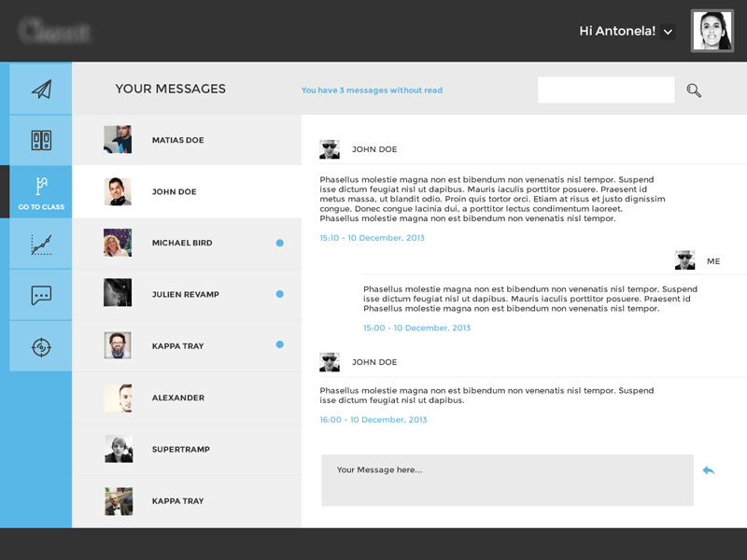The image size is (747, 560).
Task: Toggle Michael Bird's unread blue dot
Action: [280, 242]
